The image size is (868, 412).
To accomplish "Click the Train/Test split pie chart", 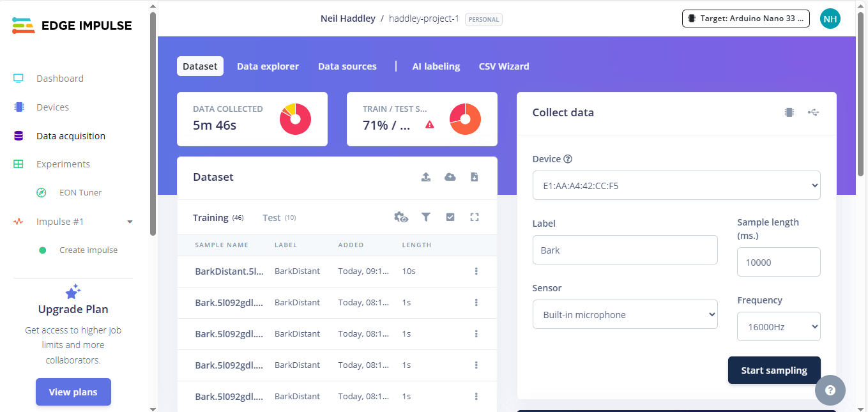I will click(x=465, y=119).
